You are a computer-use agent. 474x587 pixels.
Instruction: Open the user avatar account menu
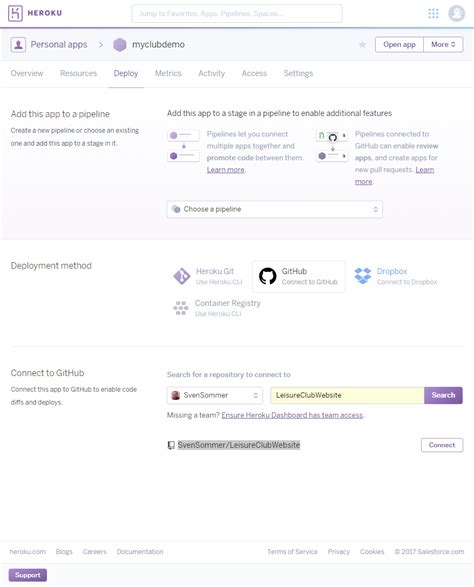point(456,13)
